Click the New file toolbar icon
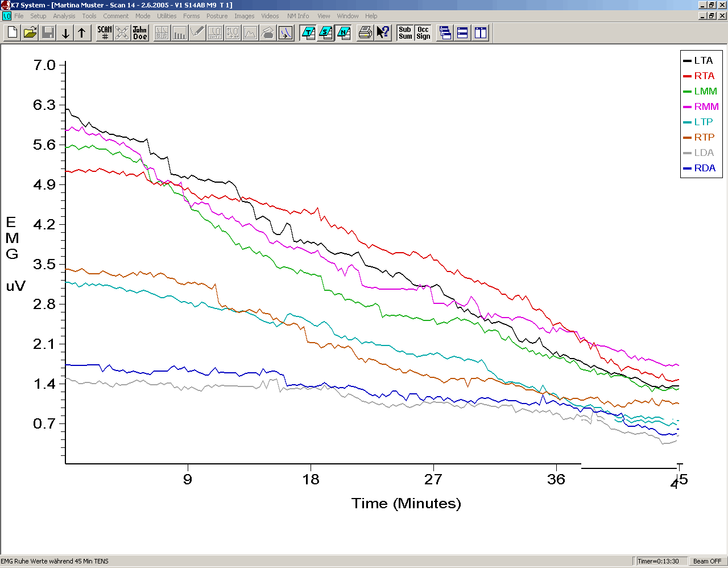The height and width of the screenshot is (568, 728). coord(13,33)
